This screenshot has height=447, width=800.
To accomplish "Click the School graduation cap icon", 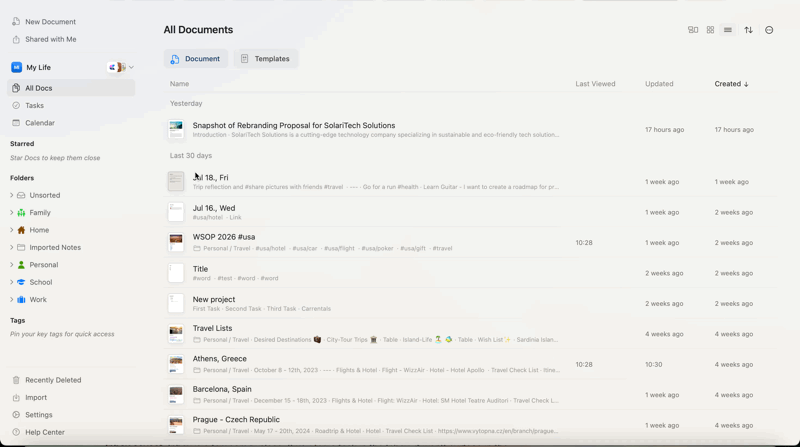I will [21, 282].
